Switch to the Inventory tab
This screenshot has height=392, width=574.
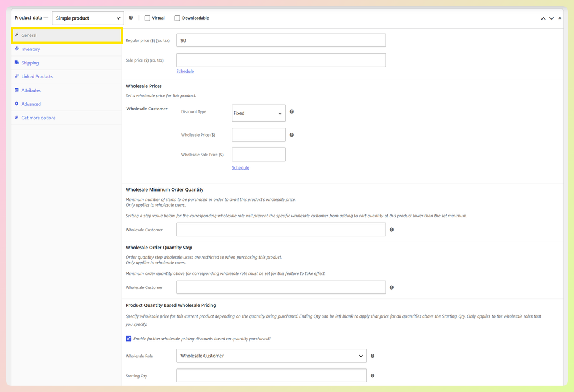click(67, 49)
